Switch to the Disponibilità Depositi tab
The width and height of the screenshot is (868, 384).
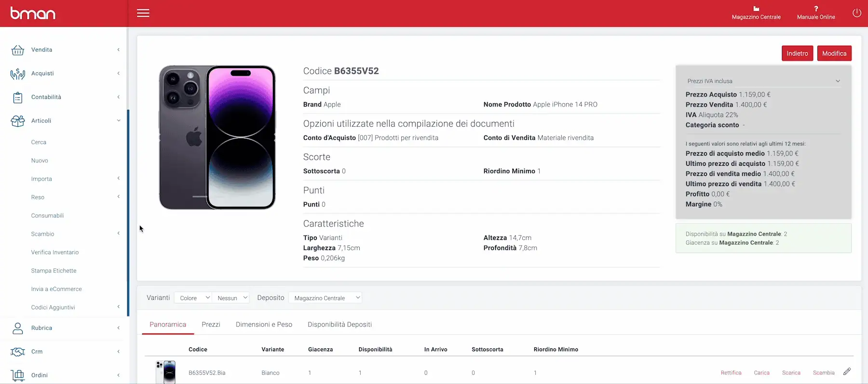point(339,324)
